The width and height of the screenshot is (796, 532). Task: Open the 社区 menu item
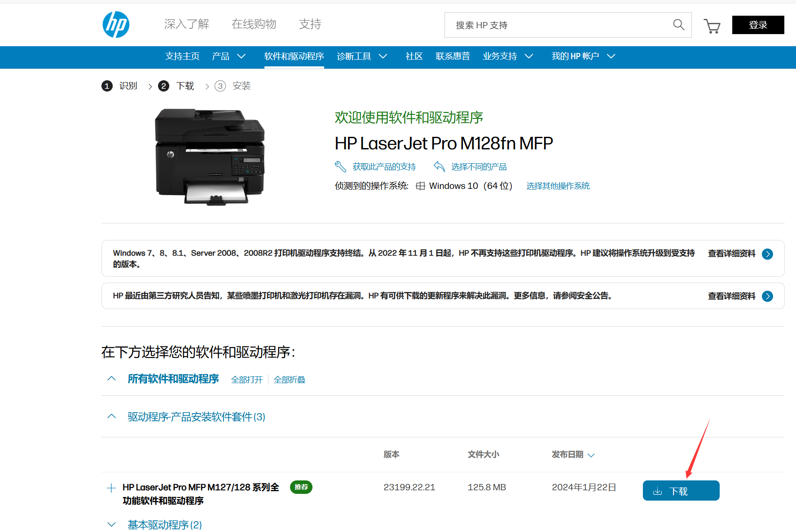point(414,56)
